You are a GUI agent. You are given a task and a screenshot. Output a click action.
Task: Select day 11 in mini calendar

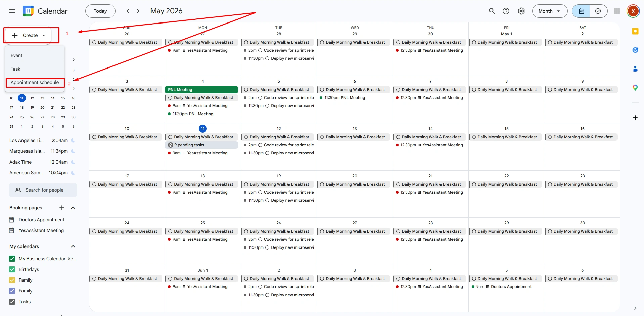[22, 98]
